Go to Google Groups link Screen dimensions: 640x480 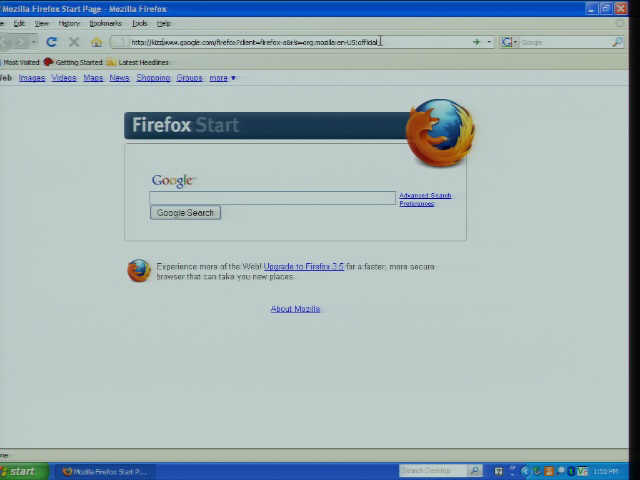[x=189, y=78]
